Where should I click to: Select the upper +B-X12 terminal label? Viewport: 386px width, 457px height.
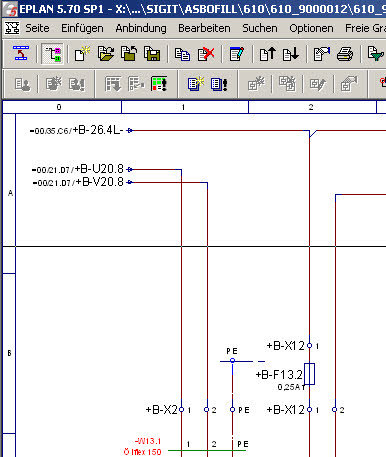286,346
